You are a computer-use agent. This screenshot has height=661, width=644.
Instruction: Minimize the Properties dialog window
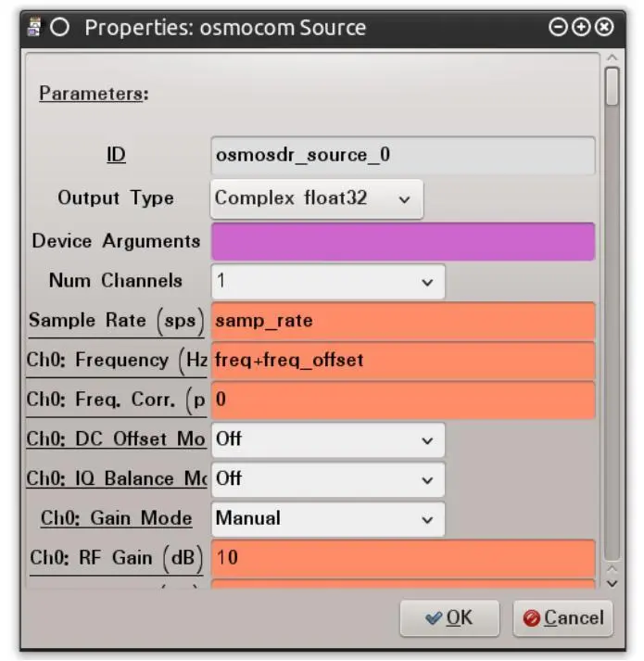click(x=558, y=28)
